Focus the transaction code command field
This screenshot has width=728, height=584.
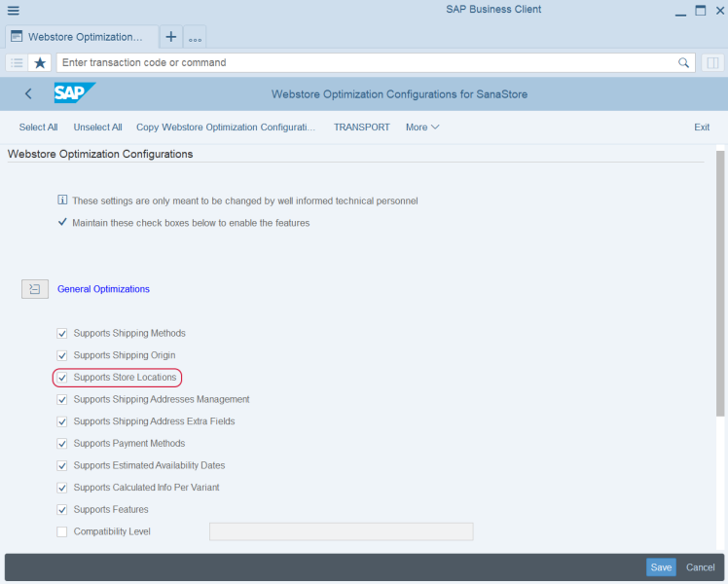[365, 62]
